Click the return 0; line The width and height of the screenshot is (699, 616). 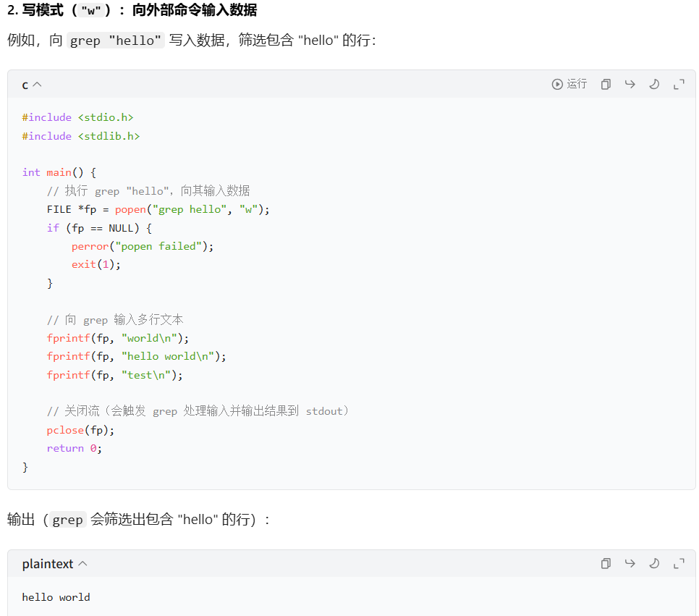[x=75, y=448]
